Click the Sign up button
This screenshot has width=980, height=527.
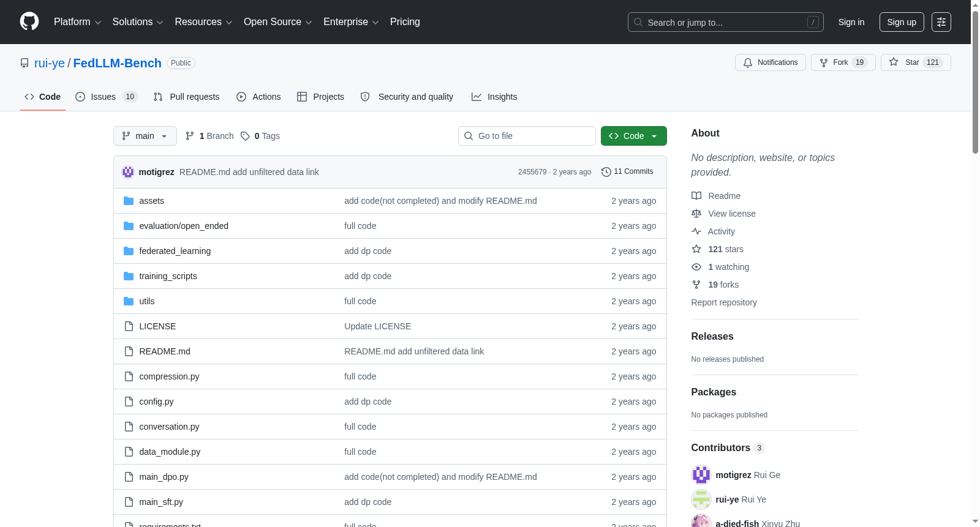tap(902, 22)
